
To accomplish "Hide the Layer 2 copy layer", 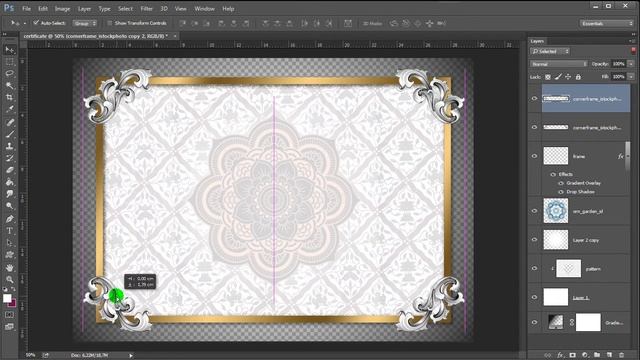I will [x=534, y=240].
